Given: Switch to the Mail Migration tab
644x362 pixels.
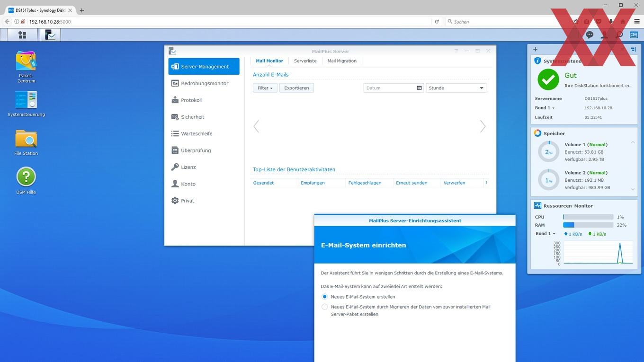Looking at the screenshot, I should pyautogui.click(x=342, y=61).
